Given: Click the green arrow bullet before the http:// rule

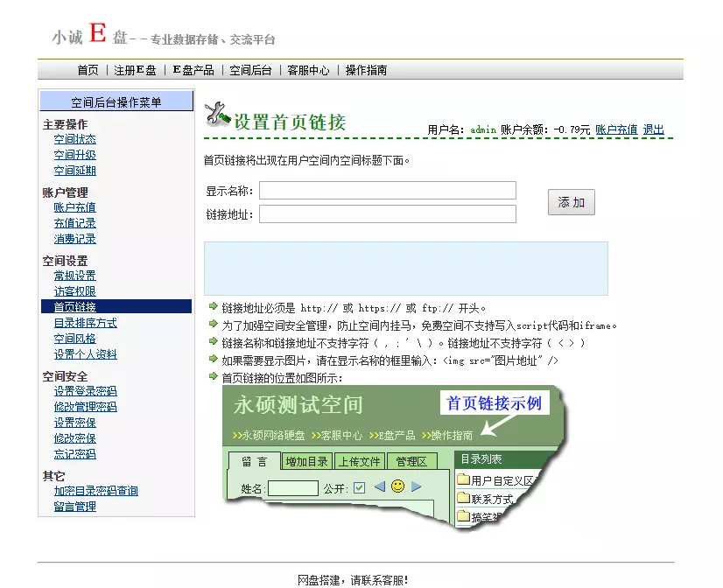Looking at the screenshot, I should (x=211, y=305).
